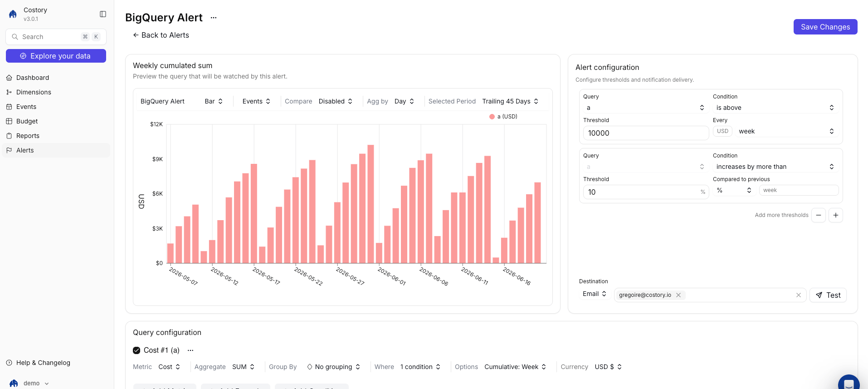The height and width of the screenshot is (389, 868).
Task: Click the 'week' compared-to-previous field
Action: (x=799, y=190)
